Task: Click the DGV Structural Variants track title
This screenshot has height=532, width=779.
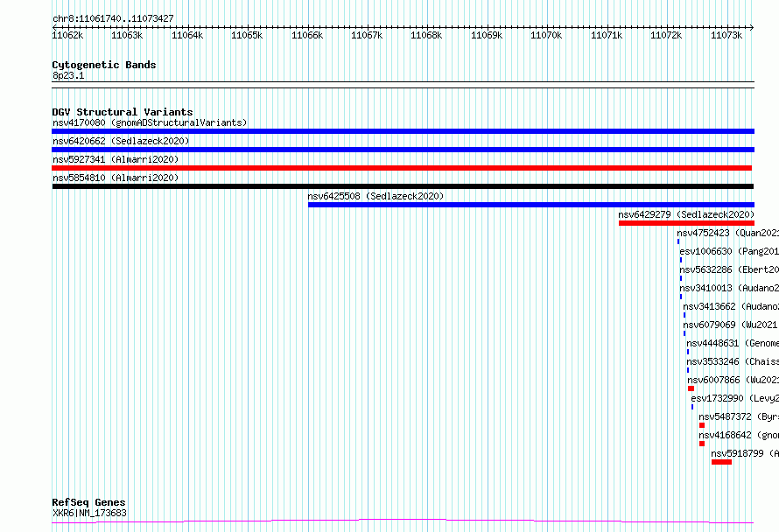Action: [123, 112]
